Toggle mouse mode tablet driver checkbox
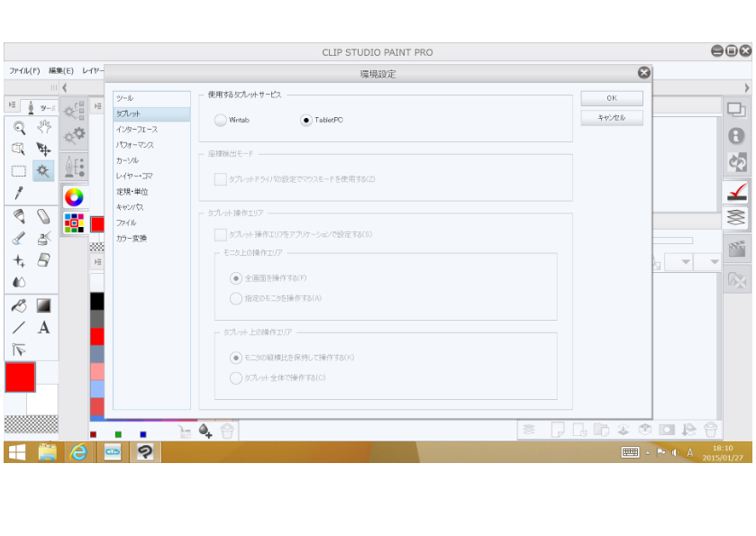The width and height of the screenshot is (756, 536). click(x=221, y=179)
